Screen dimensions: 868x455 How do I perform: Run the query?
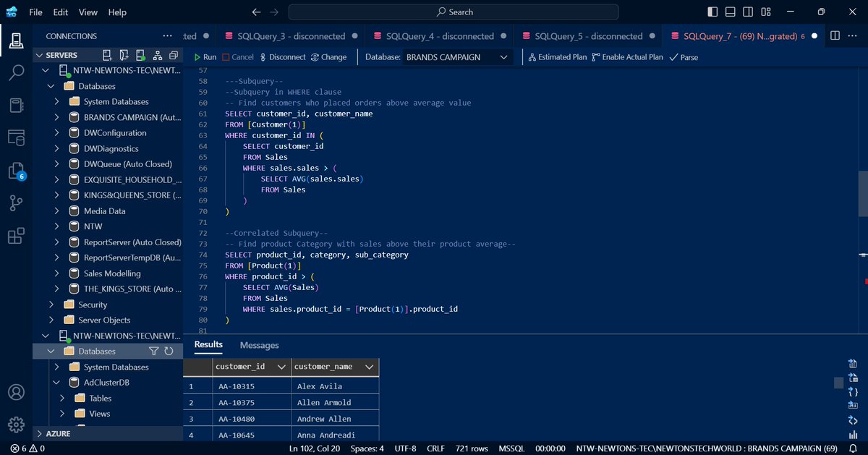point(205,57)
